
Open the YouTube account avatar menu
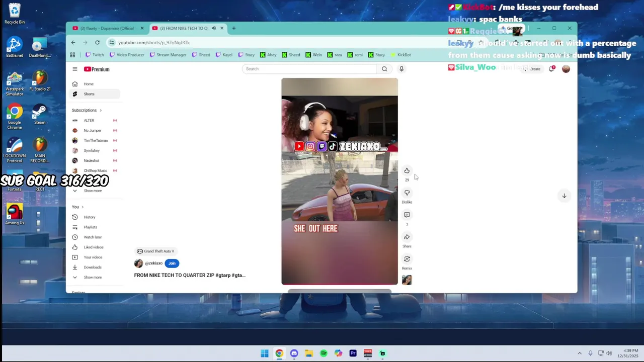point(566,69)
